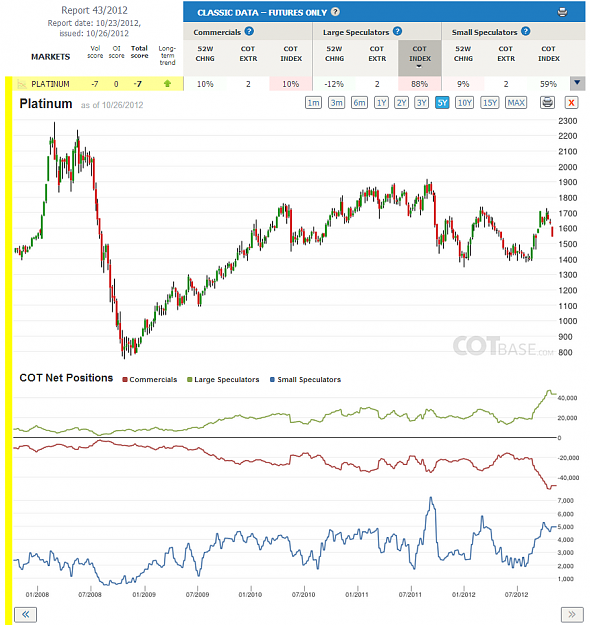Click the green long-term trend arrow
Image resolution: width=590 pixels, height=625 pixels.
pos(167,84)
